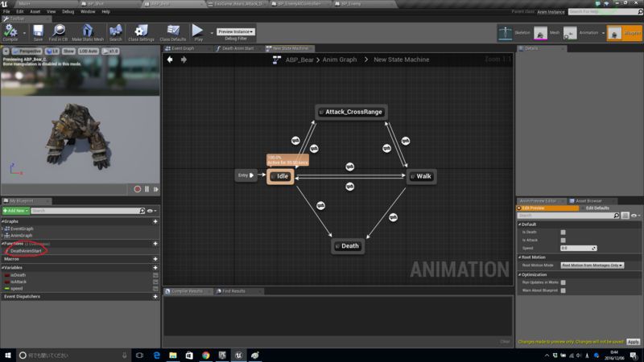644x362 pixels.
Task: Open Preview Instance debug filter dropdown
Action: click(x=235, y=31)
